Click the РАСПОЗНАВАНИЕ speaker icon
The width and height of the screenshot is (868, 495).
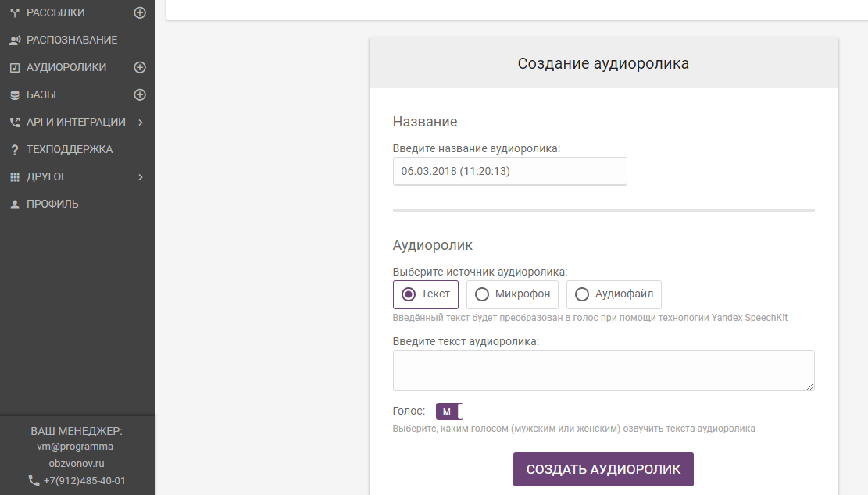(14, 40)
